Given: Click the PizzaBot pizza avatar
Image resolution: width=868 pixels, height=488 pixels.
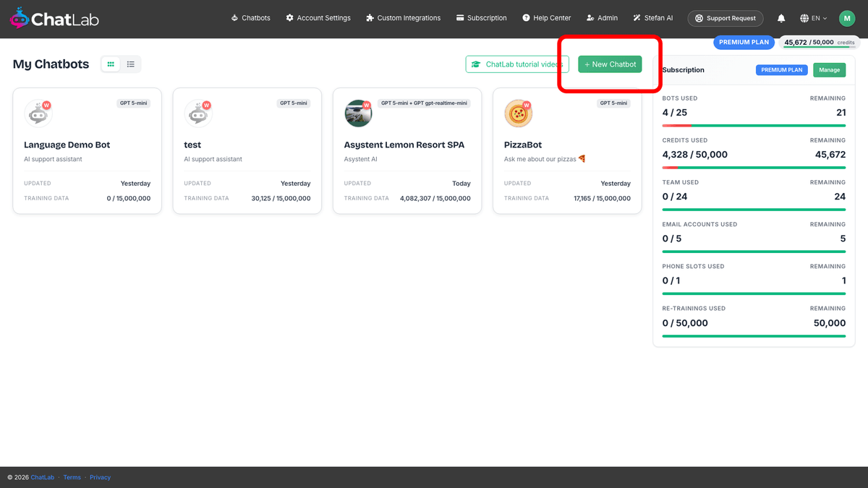Looking at the screenshot, I should point(518,114).
